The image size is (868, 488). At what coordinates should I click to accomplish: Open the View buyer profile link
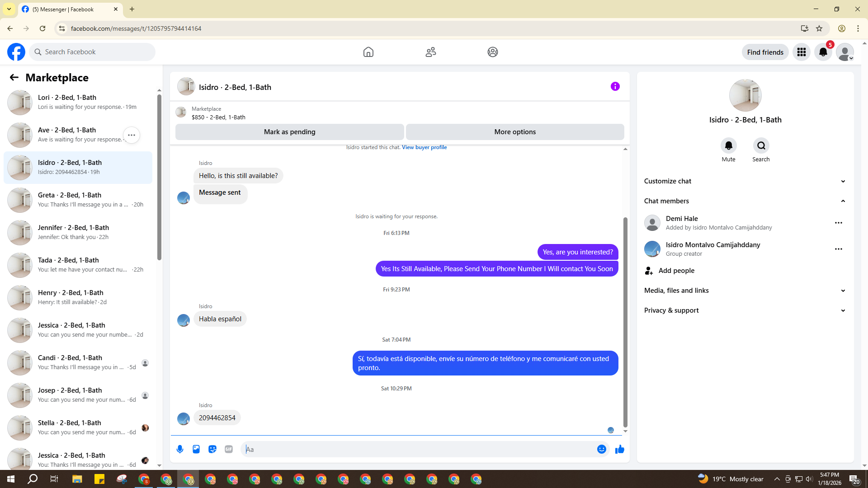pos(424,147)
